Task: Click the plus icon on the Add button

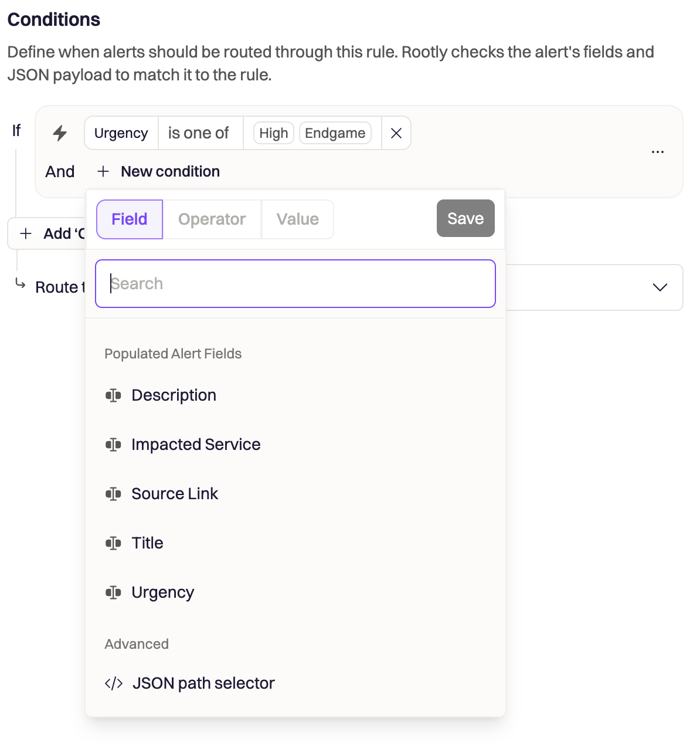Action: click(x=26, y=233)
